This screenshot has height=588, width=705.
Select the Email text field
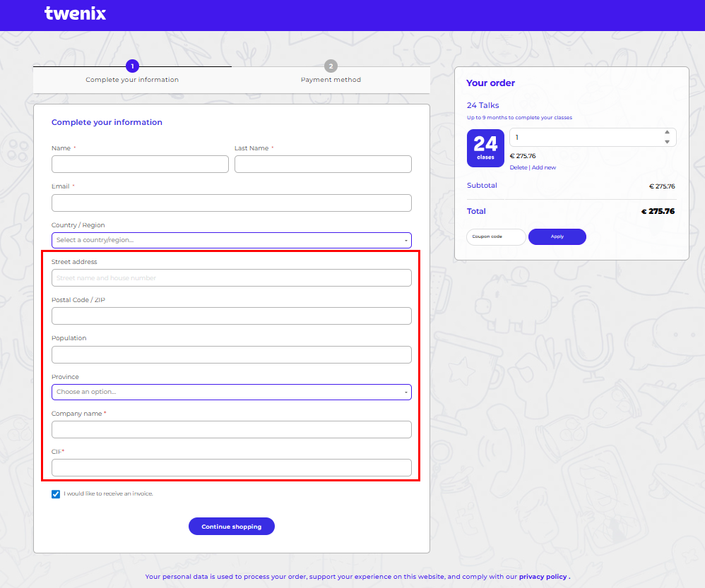231,203
